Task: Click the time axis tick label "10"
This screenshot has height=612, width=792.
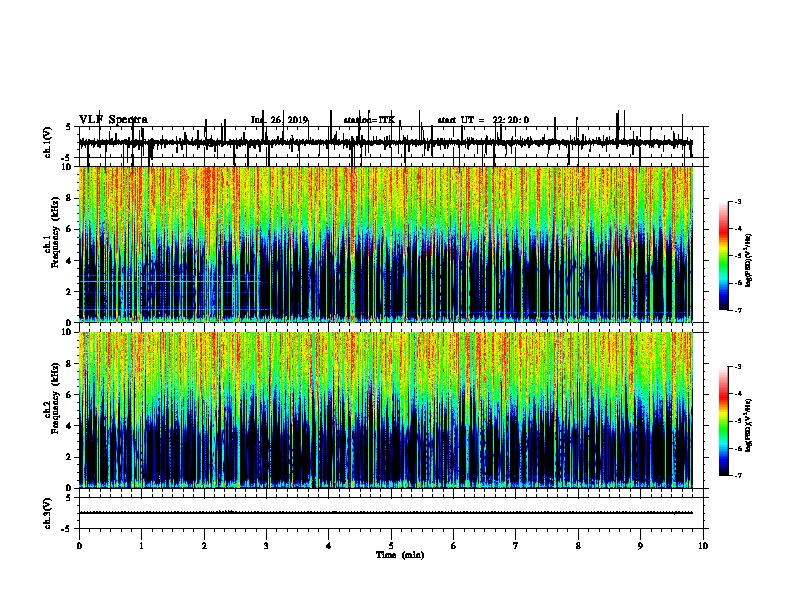Action: tap(703, 546)
